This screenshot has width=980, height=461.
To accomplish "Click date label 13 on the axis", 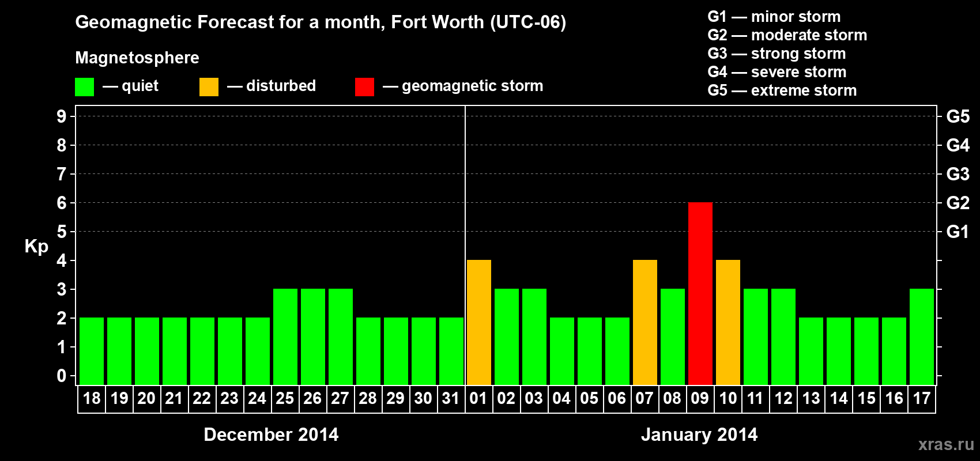I will coord(811,399).
